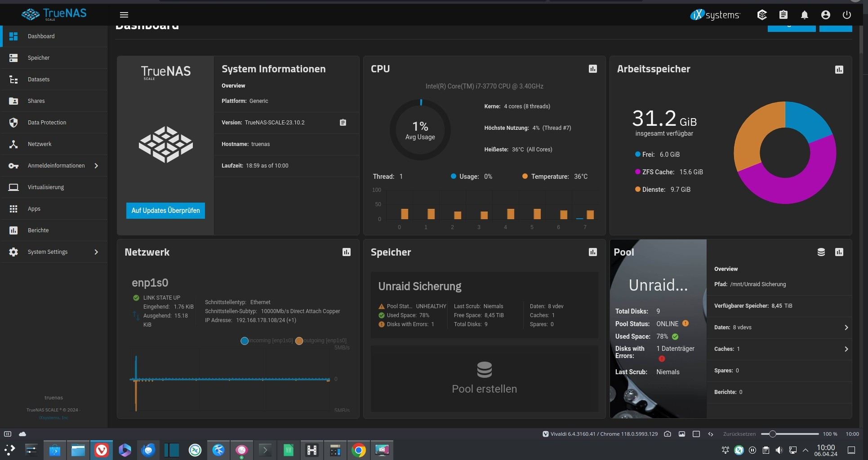
Task: Open Shares from the sidebar
Action: point(54,101)
